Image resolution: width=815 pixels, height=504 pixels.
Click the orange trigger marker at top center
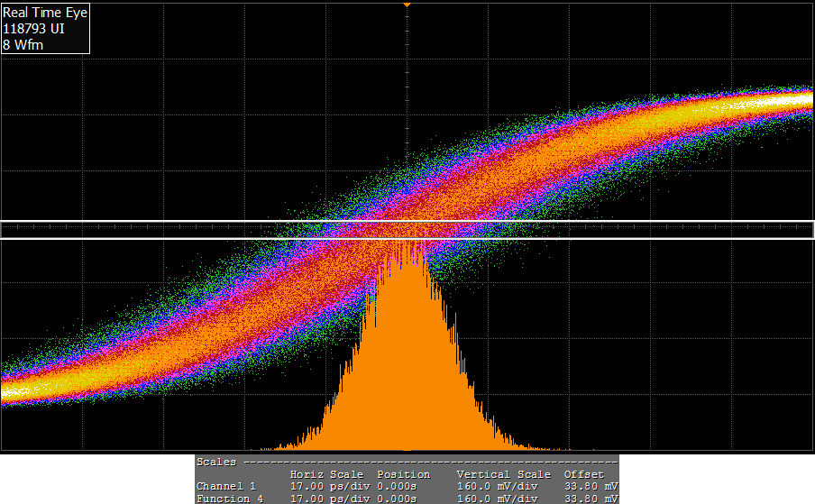pyautogui.click(x=407, y=5)
